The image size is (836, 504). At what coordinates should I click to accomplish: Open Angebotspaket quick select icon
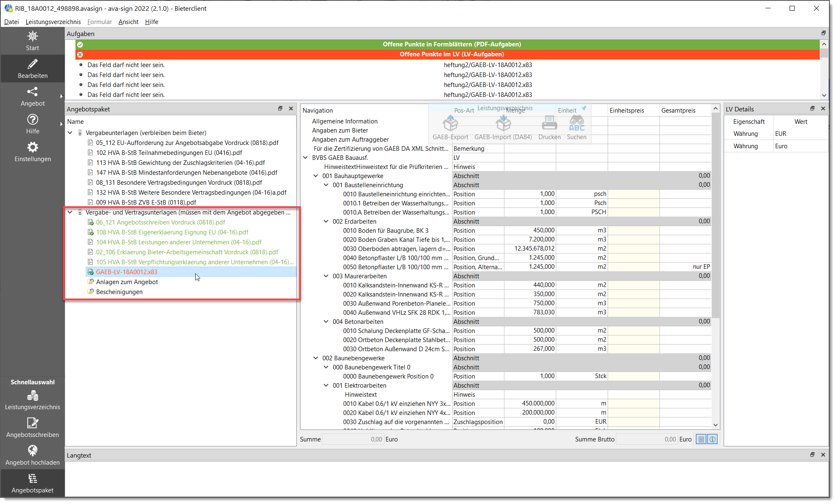point(32,479)
